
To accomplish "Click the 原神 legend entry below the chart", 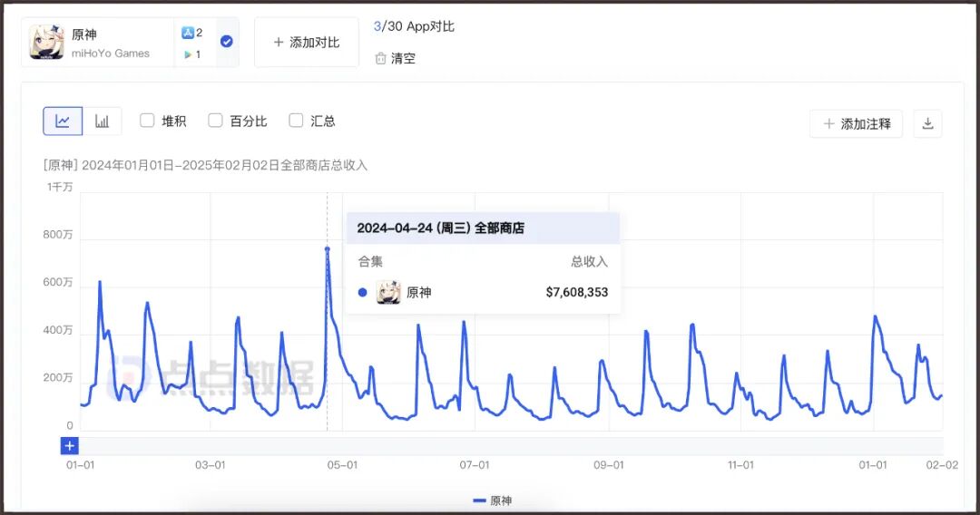I will 493,500.
